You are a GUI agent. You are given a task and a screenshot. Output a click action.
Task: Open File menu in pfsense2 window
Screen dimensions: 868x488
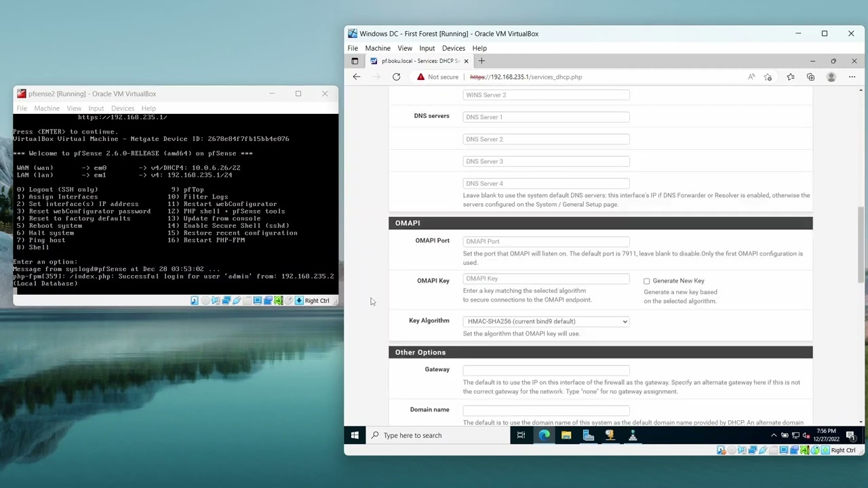[x=22, y=108]
